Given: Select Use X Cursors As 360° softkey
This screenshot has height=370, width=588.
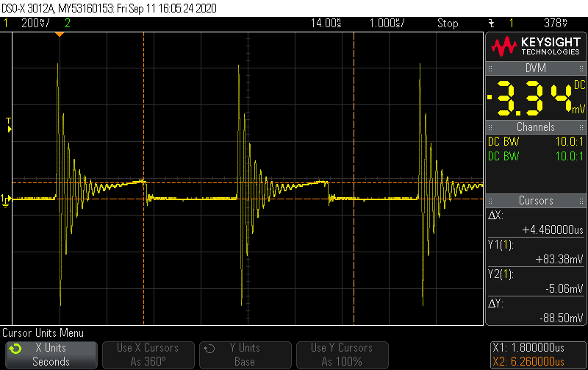Looking at the screenshot, I should point(148,355).
